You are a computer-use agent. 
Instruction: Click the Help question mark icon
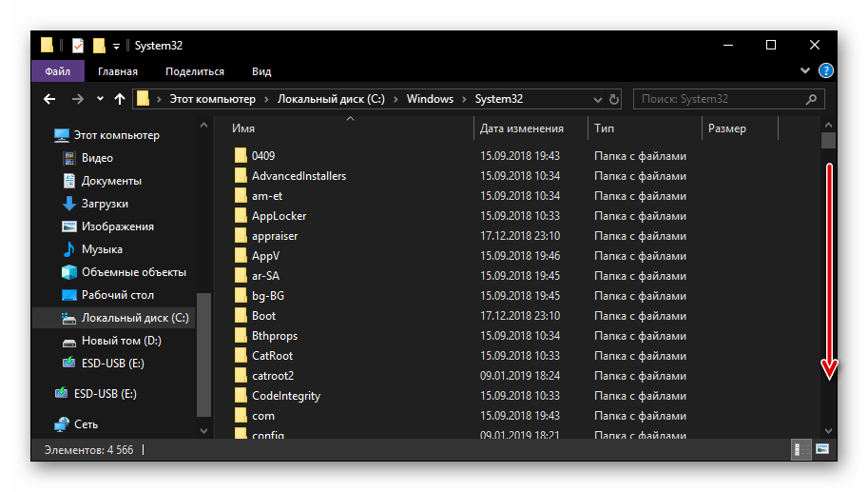826,71
